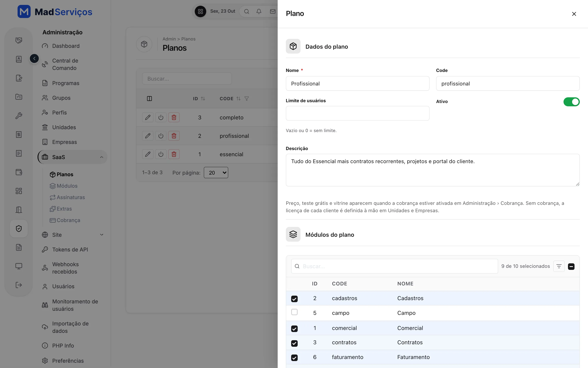Click the column layout icon in table header
Image resolution: width=588 pixels, height=368 pixels.
[149, 99]
